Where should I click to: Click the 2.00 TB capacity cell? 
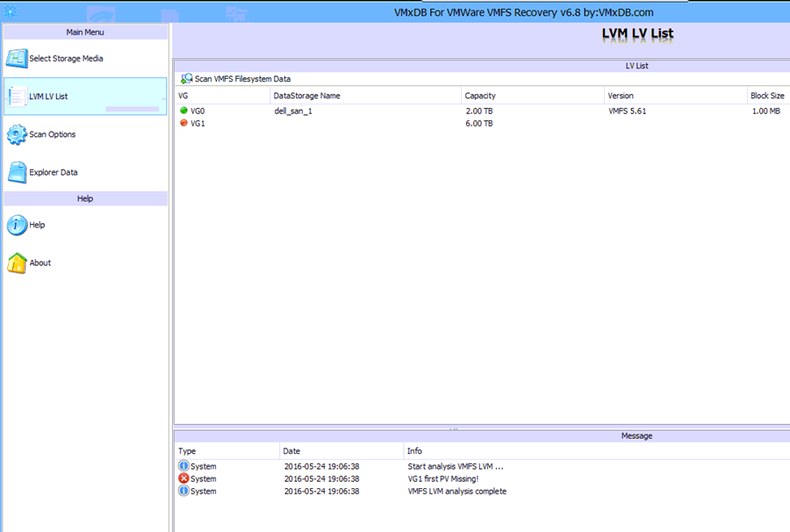pyautogui.click(x=479, y=111)
